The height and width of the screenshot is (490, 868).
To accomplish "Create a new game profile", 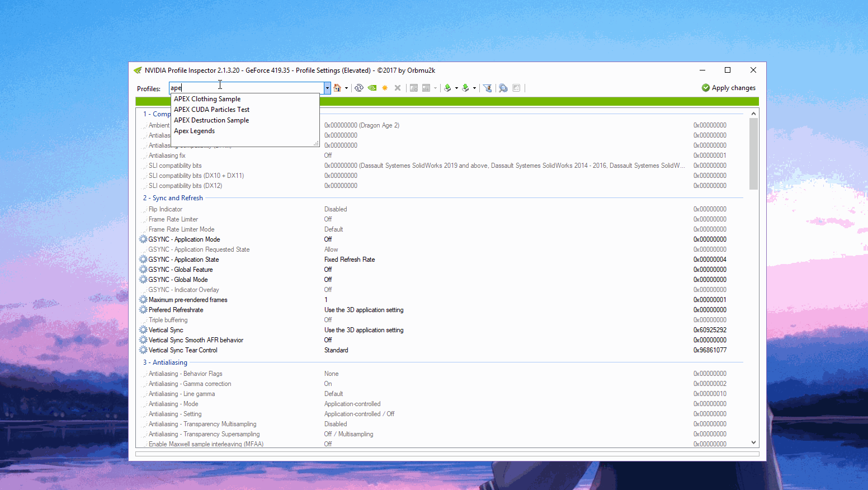I will pyautogui.click(x=385, y=88).
